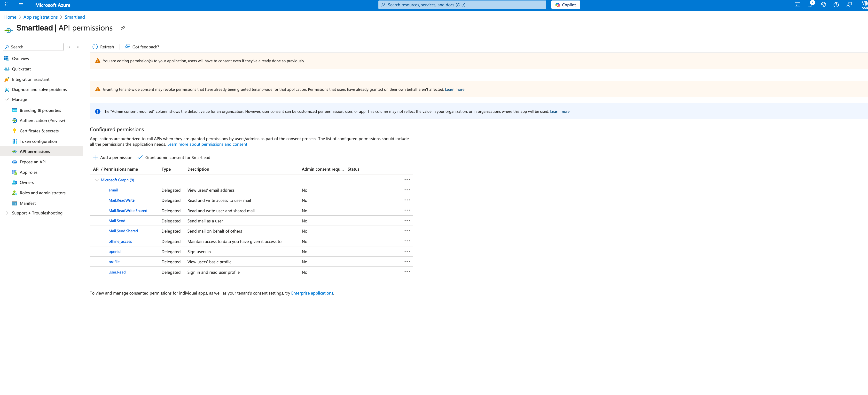Open Enterprise applications link
Image resolution: width=868 pixels, height=395 pixels.
coord(312,293)
